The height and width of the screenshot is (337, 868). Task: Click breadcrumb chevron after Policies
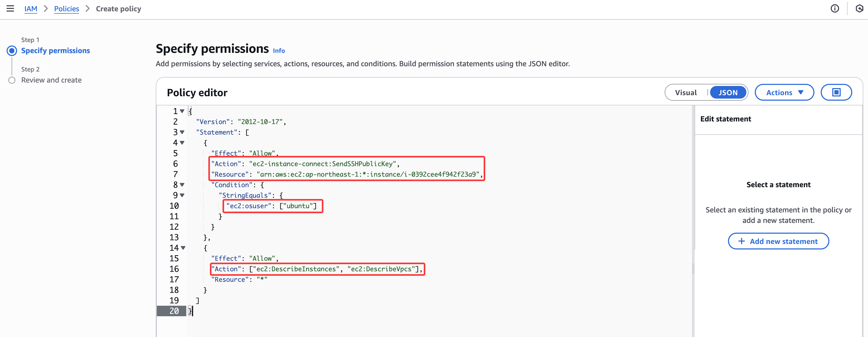coord(87,9)
